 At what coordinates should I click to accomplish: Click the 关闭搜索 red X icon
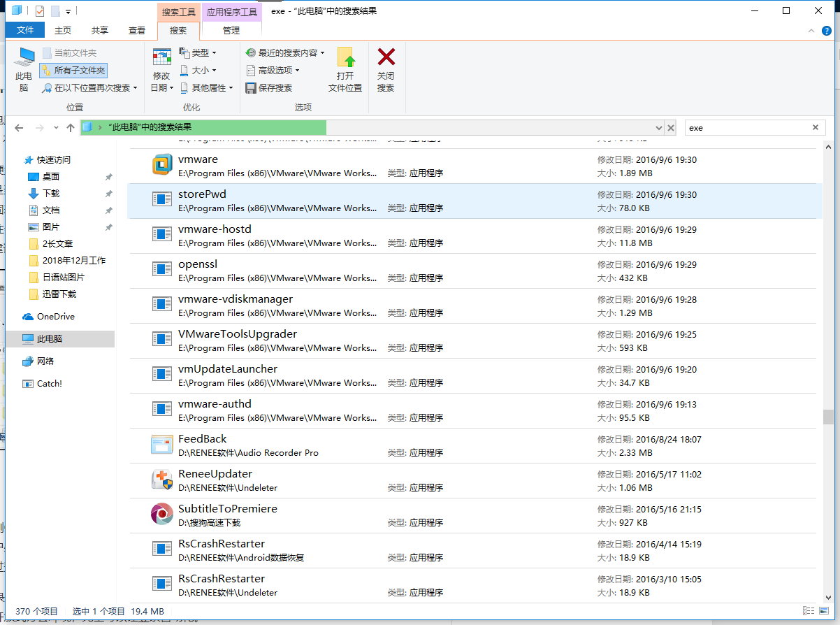(x=386, y=57)
